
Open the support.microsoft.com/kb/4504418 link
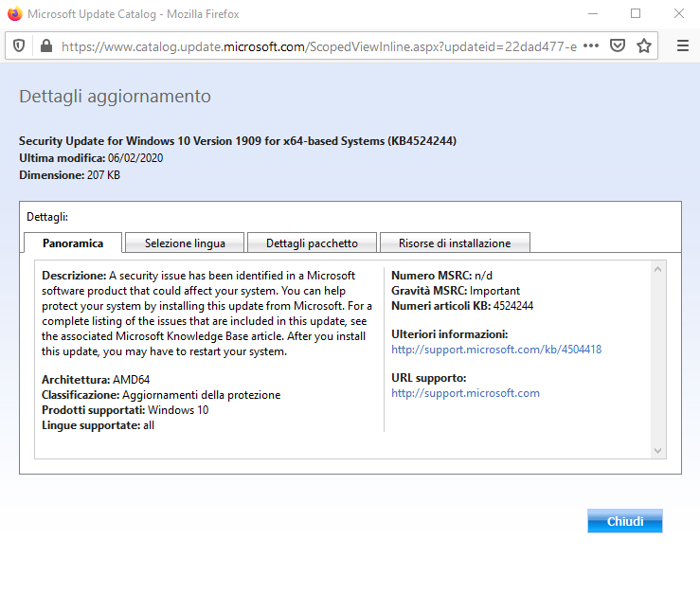(496, 350)
